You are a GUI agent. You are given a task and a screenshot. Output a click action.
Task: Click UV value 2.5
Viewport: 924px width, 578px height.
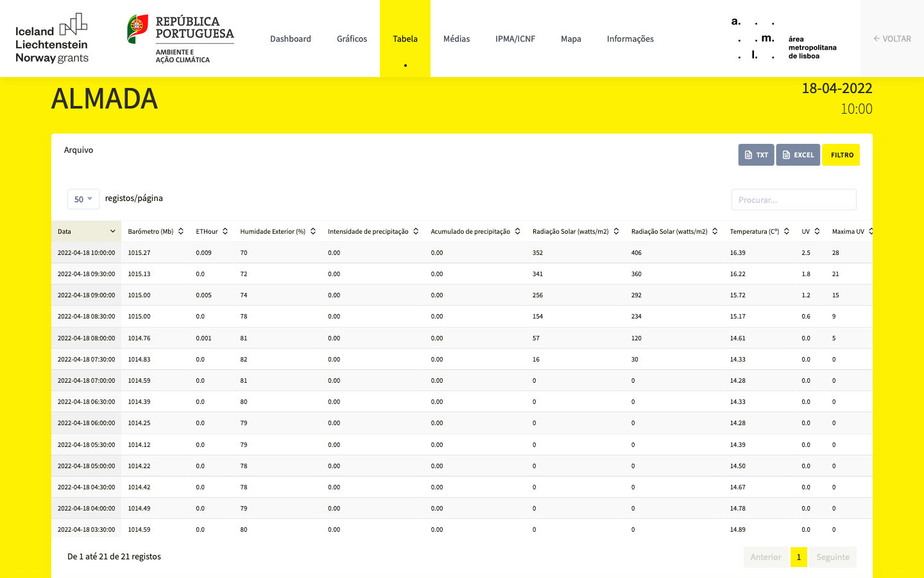(806, 252)
